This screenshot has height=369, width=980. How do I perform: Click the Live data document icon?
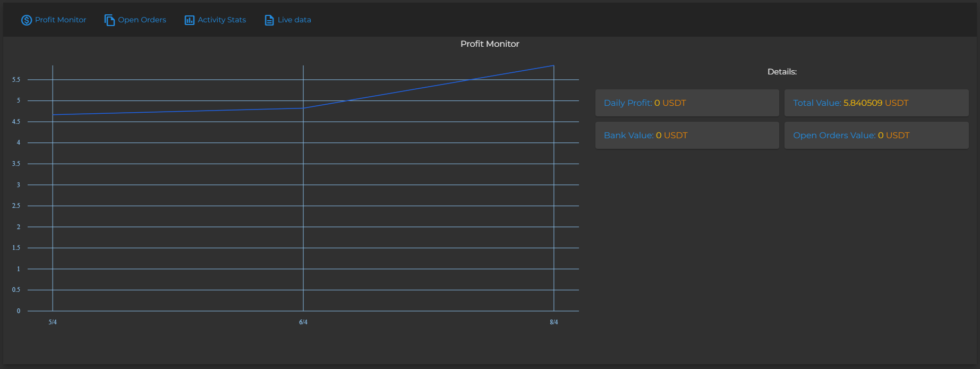pyautogui.click(x=269, y=20)
